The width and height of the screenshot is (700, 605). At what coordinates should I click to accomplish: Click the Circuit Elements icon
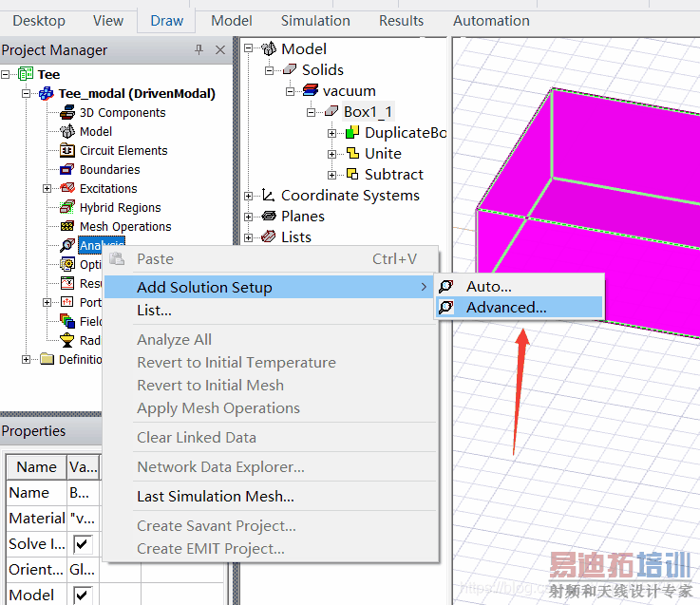[x=67, y=150]
